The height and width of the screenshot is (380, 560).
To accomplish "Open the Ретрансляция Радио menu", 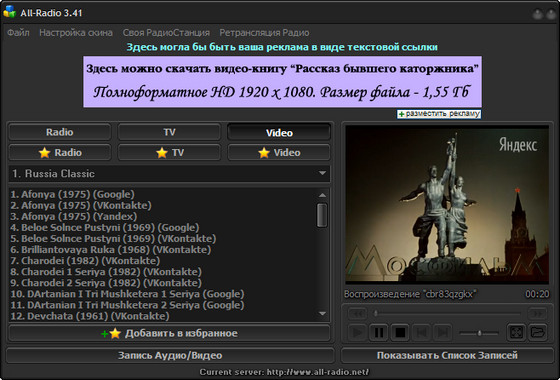I will (264, 33).
